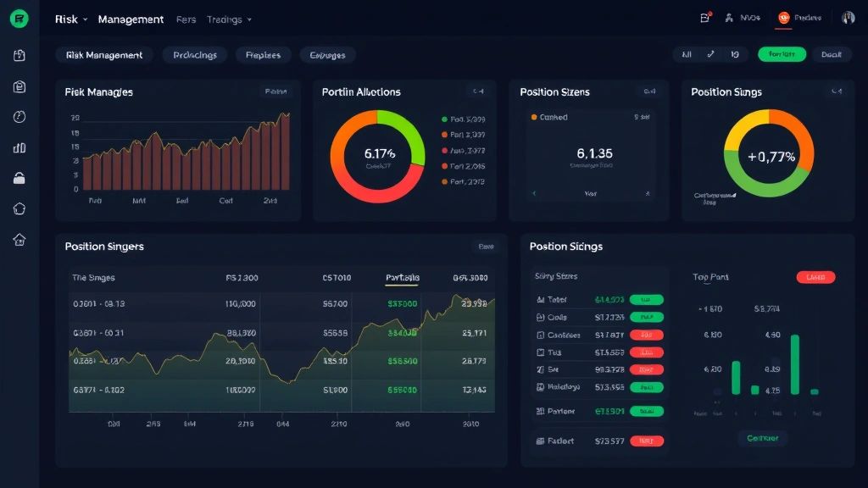Open the user profile avatar
The width and height of the screenshot is (868, 488).
pos(848,17)
